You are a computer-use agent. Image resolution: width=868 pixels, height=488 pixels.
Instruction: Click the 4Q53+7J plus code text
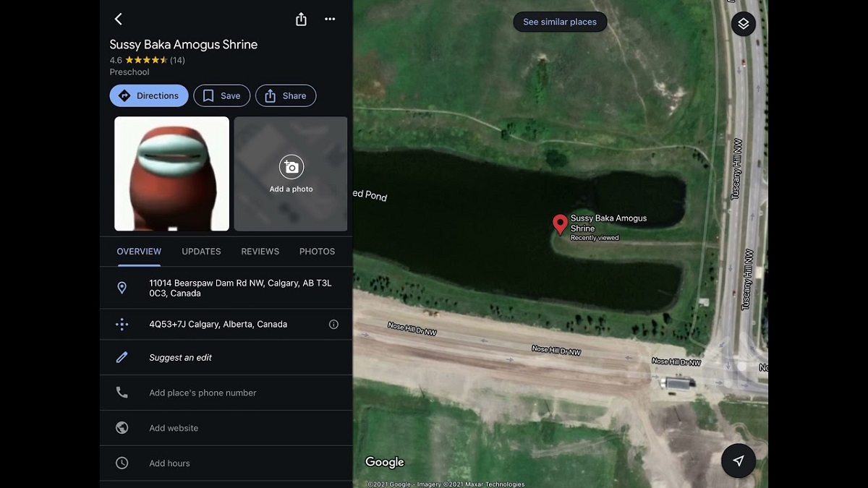point(218,325)
